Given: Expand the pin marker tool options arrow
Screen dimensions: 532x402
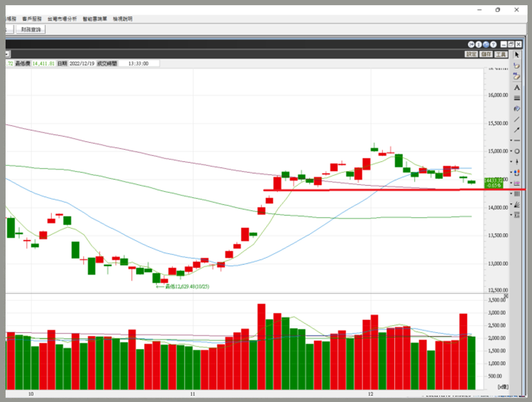Looking at the screenshot, I should (x=511, y=162).
